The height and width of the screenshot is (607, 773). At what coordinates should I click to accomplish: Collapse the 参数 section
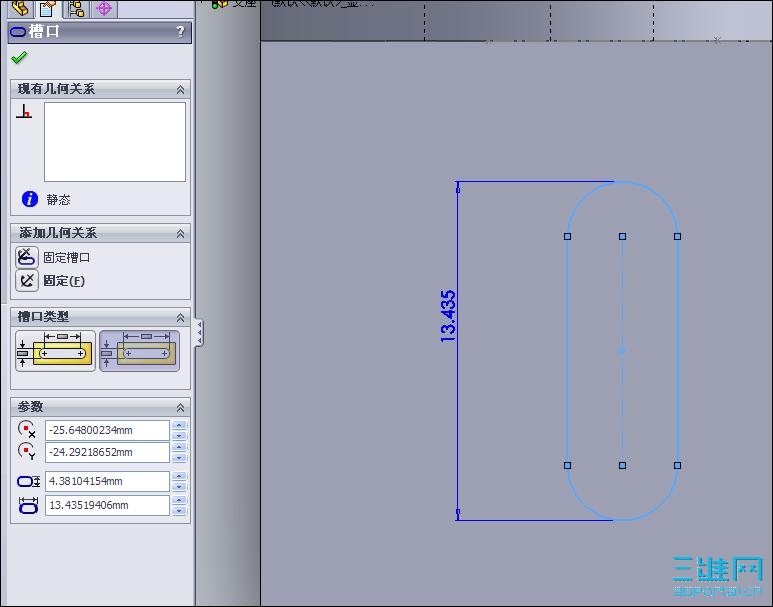180,408
